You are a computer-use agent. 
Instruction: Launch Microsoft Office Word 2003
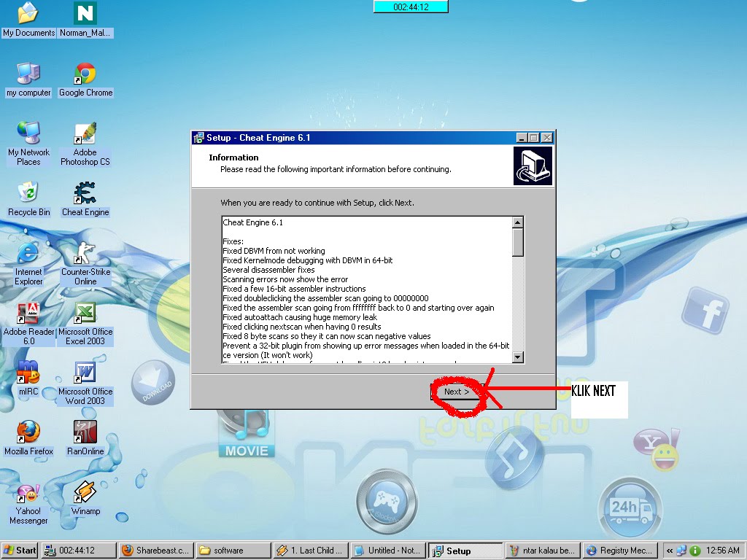85,384
